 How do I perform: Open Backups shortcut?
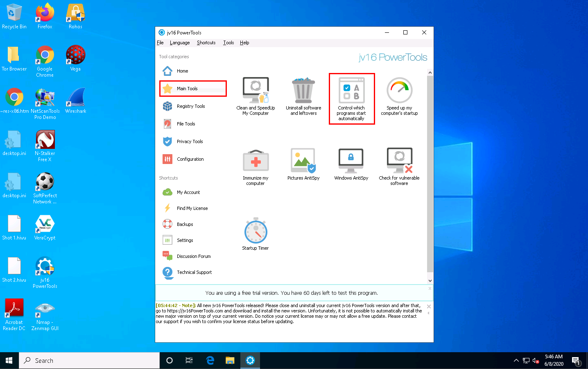[178, 224]
